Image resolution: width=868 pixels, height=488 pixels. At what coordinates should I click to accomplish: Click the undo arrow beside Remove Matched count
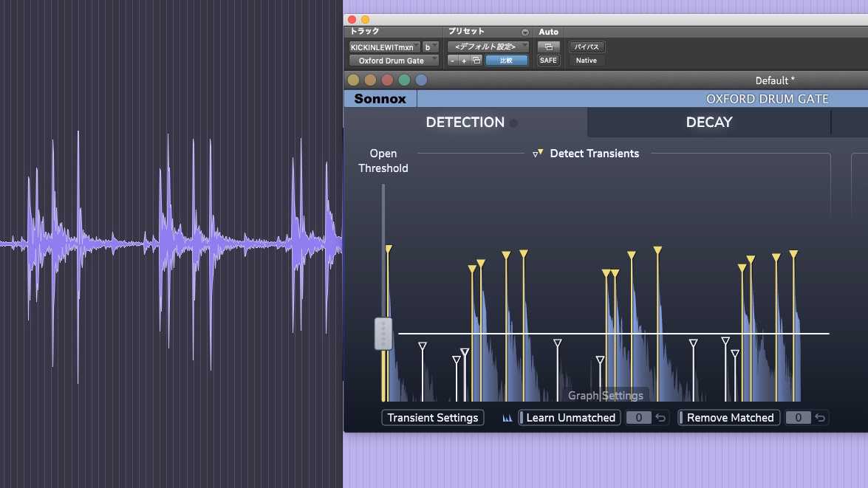pyautogui.click(x=820, y=418)
